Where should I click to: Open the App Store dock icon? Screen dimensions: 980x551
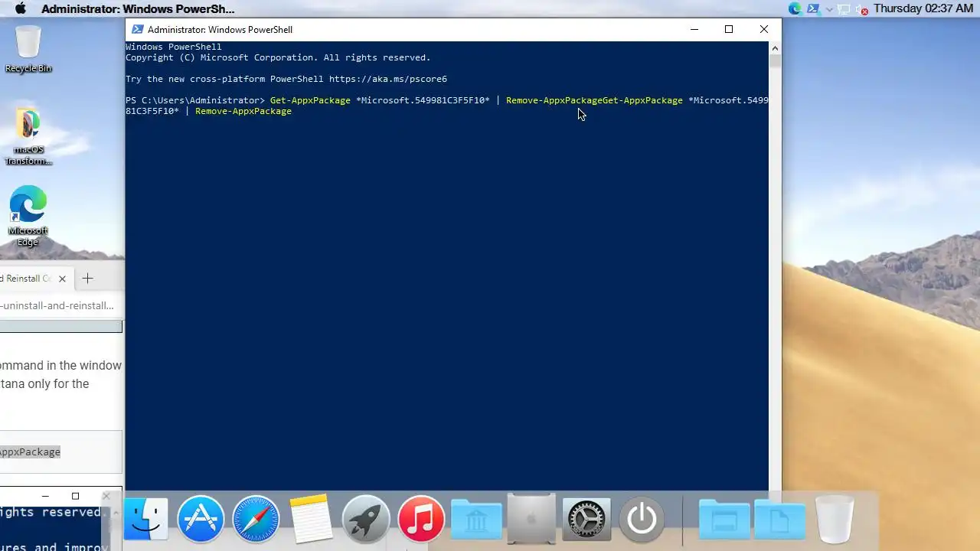(x=201, y=520)
